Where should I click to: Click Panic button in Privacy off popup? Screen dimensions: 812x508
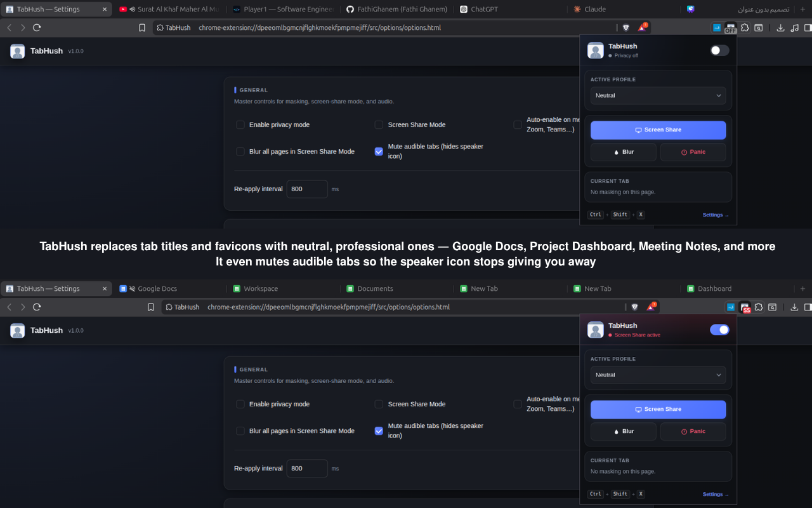[x=693, y=152]
